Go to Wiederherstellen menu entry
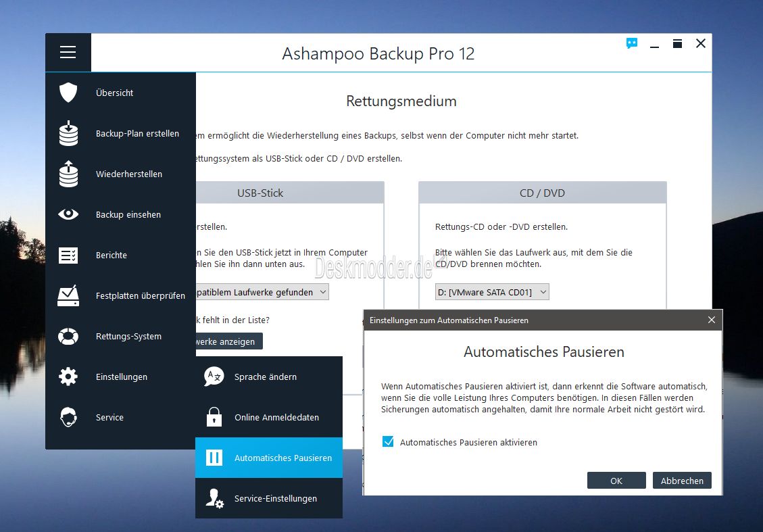763x532 pixels. click(x=121, y=174)
